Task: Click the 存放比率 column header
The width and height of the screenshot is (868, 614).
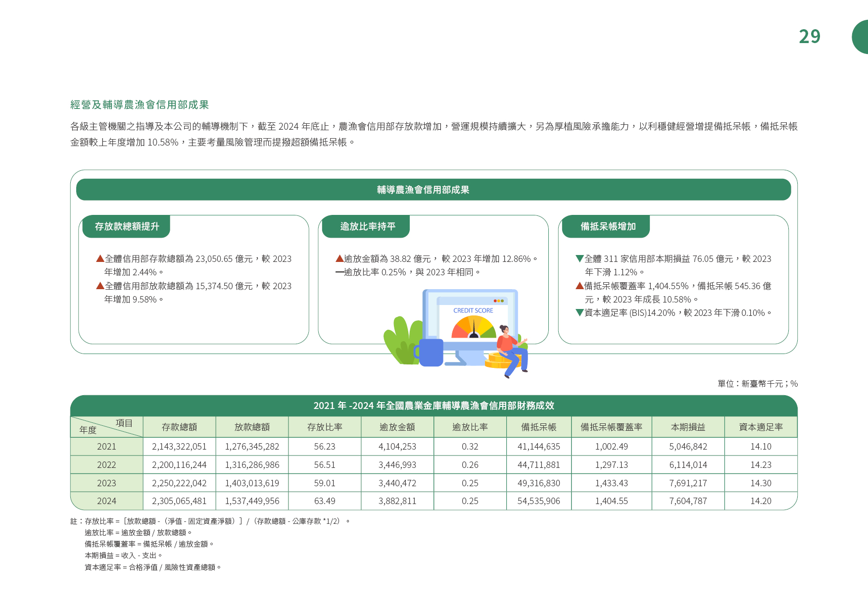Action: (x=325, y=427)
